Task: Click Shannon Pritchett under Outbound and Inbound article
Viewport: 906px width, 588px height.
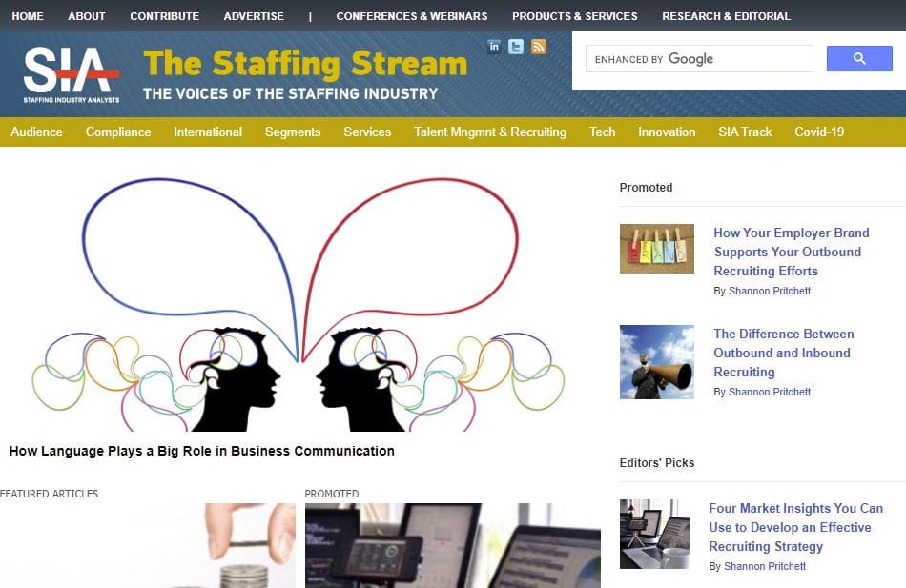Action: point(769,393)
